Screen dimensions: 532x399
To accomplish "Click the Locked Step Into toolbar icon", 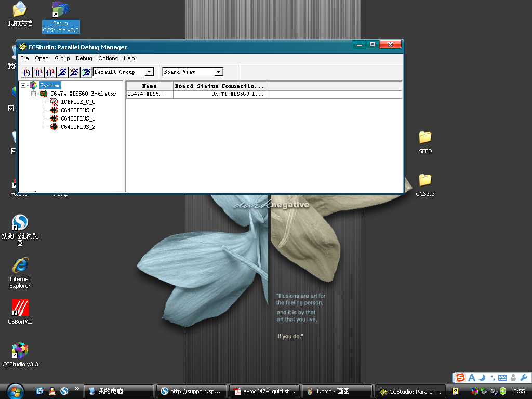I will (x=26, y=72).
